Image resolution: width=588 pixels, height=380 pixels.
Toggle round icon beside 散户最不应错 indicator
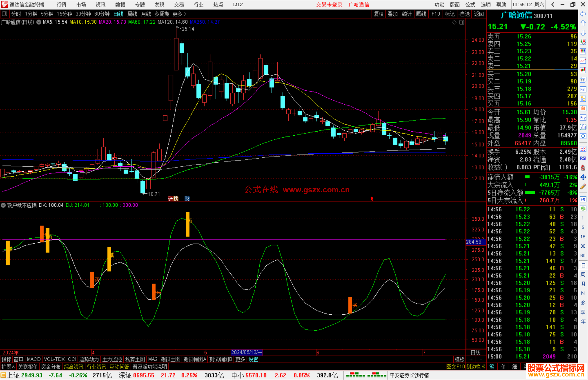(3, 205)
